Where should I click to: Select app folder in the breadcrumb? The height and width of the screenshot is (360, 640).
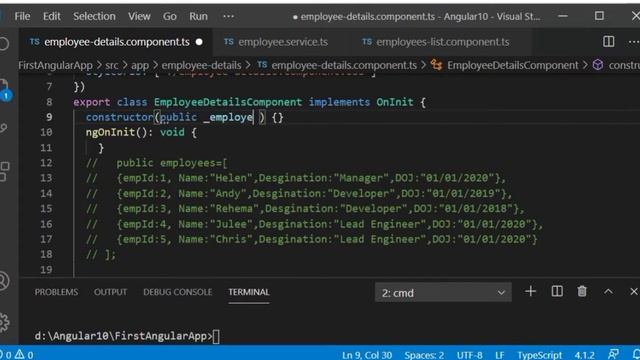140,65
